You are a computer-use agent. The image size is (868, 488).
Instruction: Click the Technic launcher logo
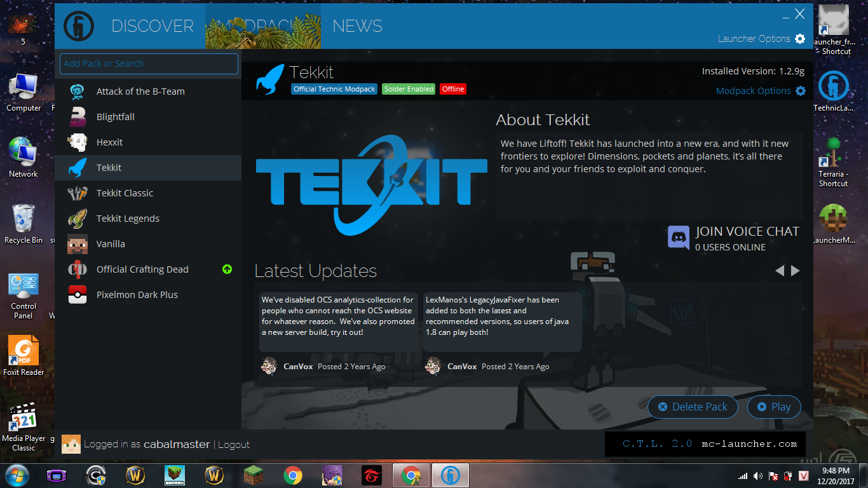78,26
